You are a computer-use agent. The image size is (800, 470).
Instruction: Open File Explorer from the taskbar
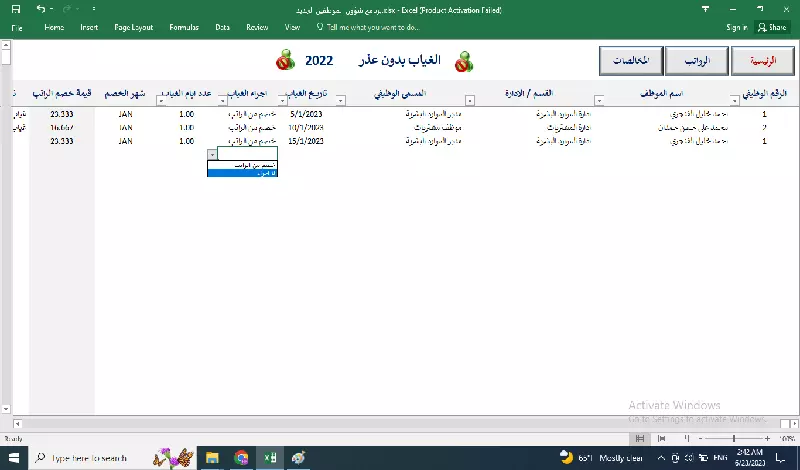point(212,458)
